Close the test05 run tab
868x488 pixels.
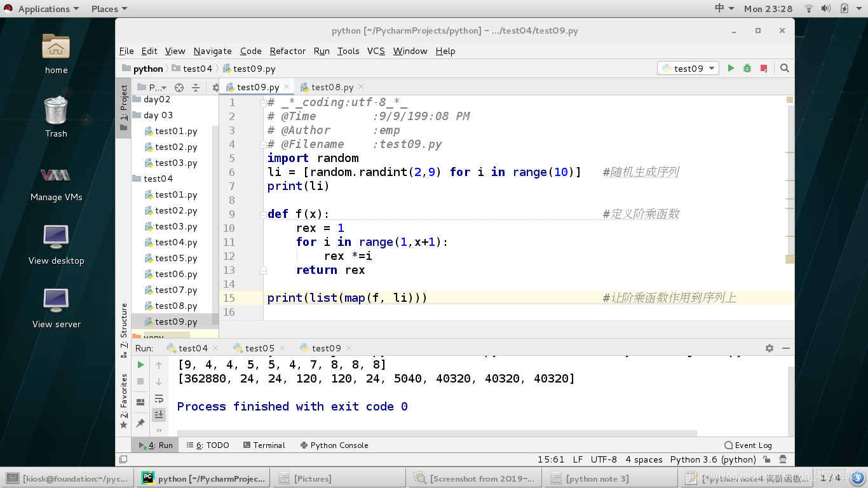[x=282, y=348]
